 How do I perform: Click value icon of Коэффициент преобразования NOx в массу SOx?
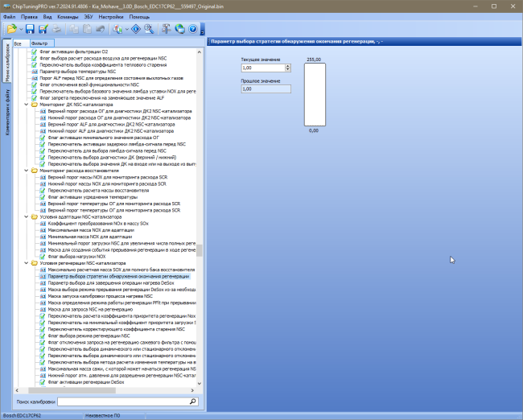pos(43,224)
